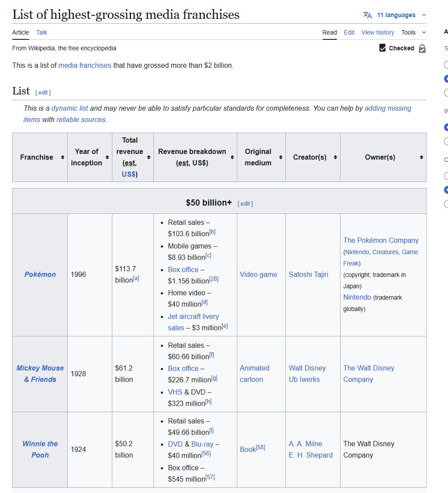This screenshot has height=493, width=448.
Task: Click Box office link in Pokémon row
Action: pos(183,270)
